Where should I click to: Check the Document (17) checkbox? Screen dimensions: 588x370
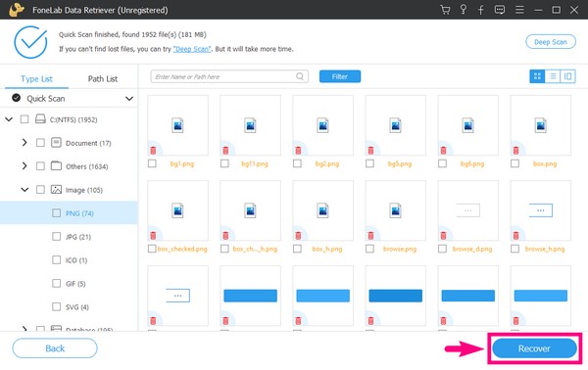click(40, 143)
